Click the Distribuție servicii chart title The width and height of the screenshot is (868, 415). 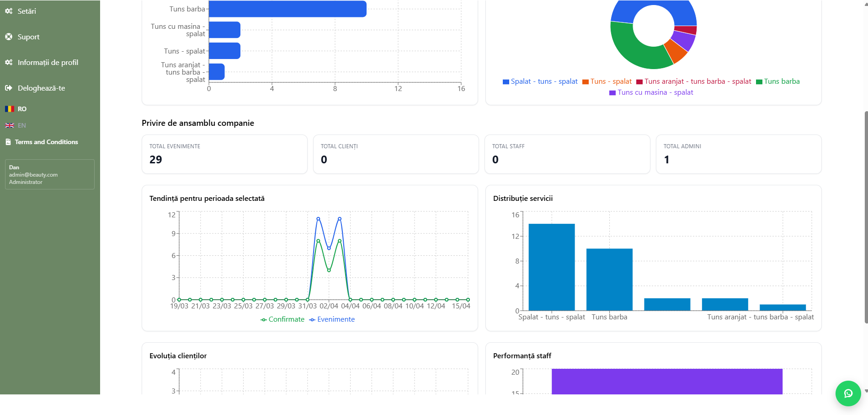click(x=523, y=199)
